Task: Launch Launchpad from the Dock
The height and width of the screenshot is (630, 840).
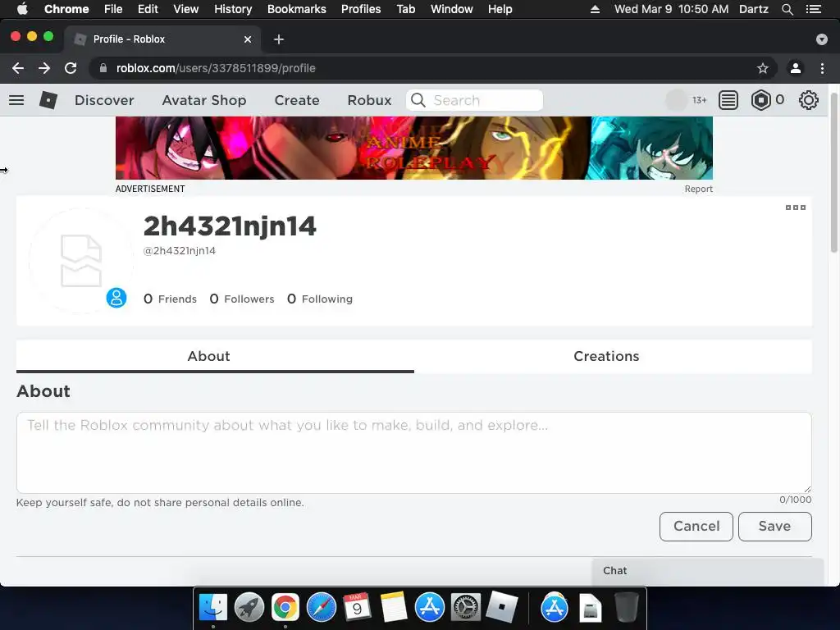Action: tap(249, 608)
